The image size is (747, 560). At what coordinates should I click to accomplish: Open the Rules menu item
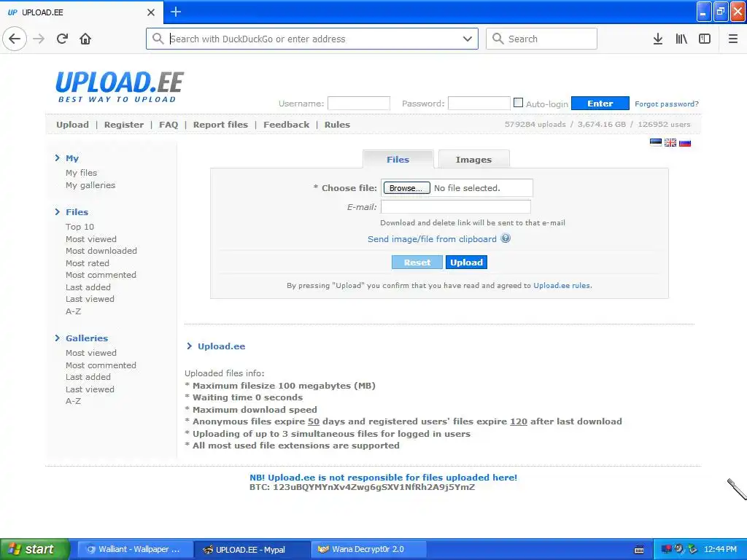[337, 125]
